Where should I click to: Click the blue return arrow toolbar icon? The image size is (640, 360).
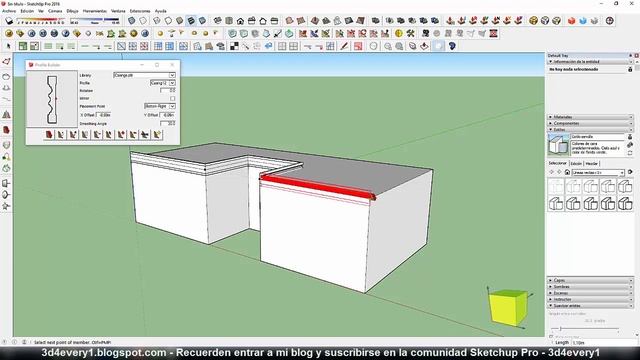269,46
